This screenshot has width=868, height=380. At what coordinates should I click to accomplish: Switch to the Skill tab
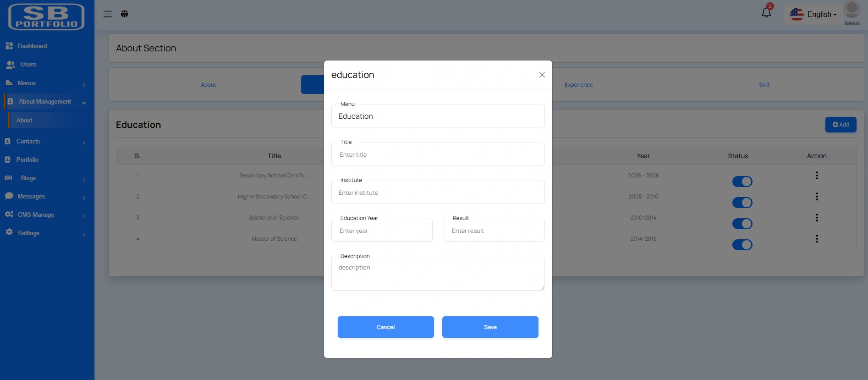tap(764, 85)
